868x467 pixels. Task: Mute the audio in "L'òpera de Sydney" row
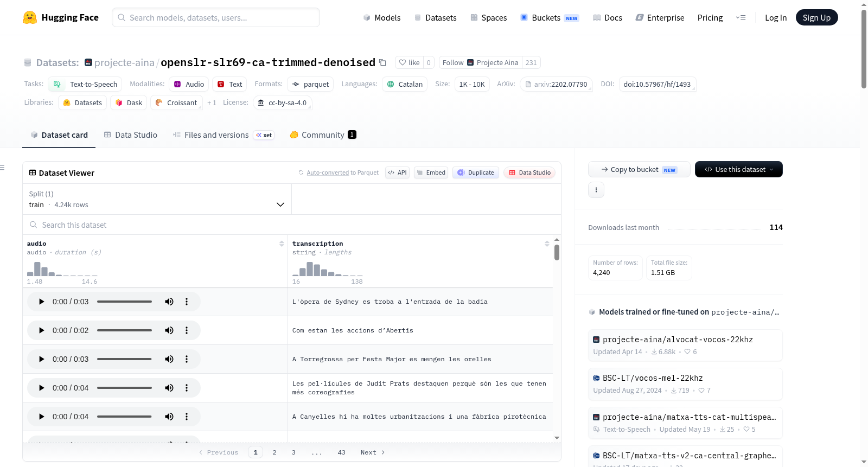(169, 302)
